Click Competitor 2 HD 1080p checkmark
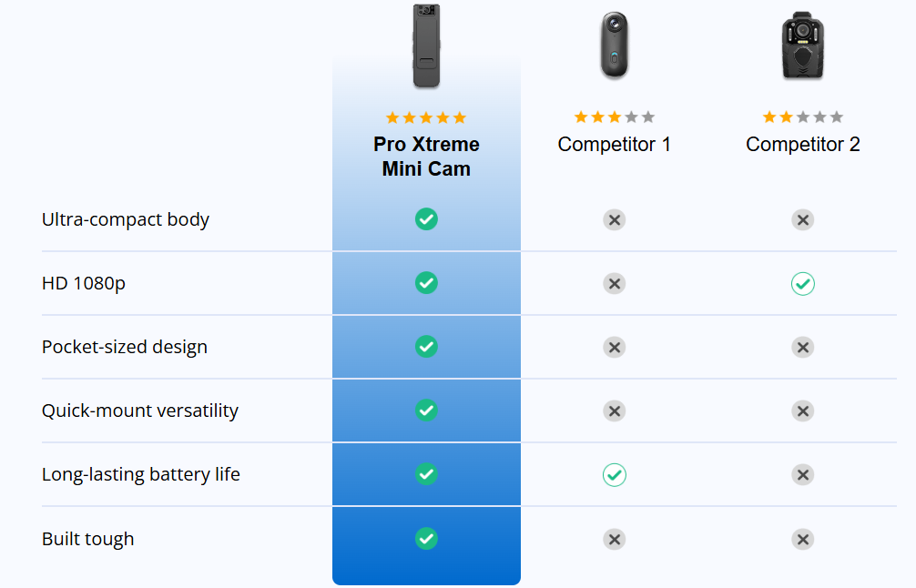Screen dimensions: 916x588 tap(802, 284)
